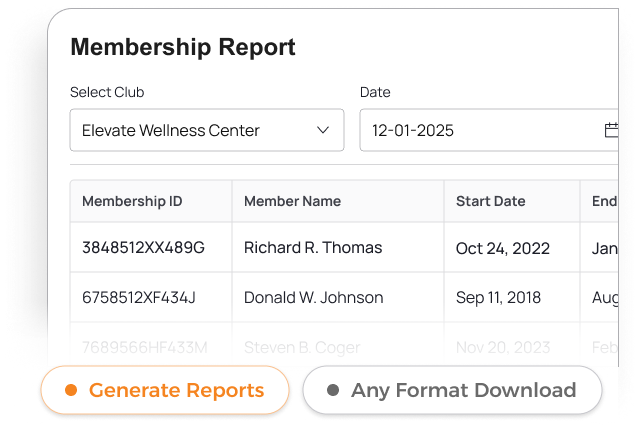Viewport: 640px width, 427px height.
Task: Select membership ID 6758512XF434J cell
Action: pos(139,297)
